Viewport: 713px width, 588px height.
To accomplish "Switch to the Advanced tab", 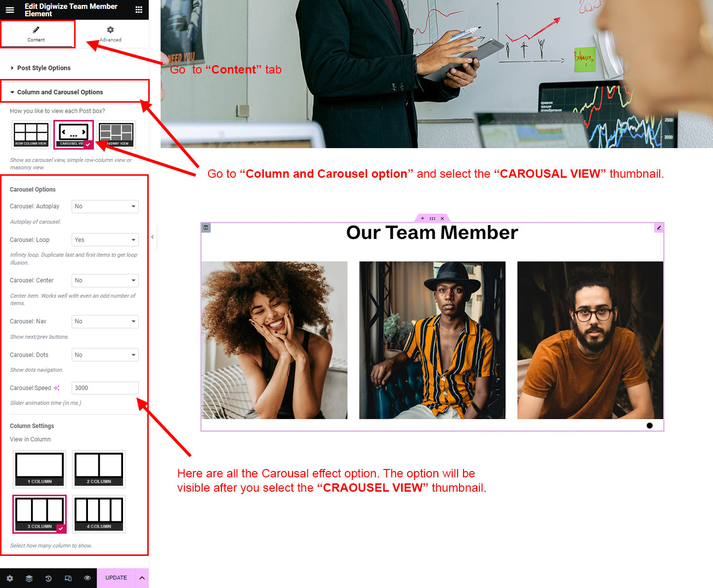I will click(x=111, y=34).
